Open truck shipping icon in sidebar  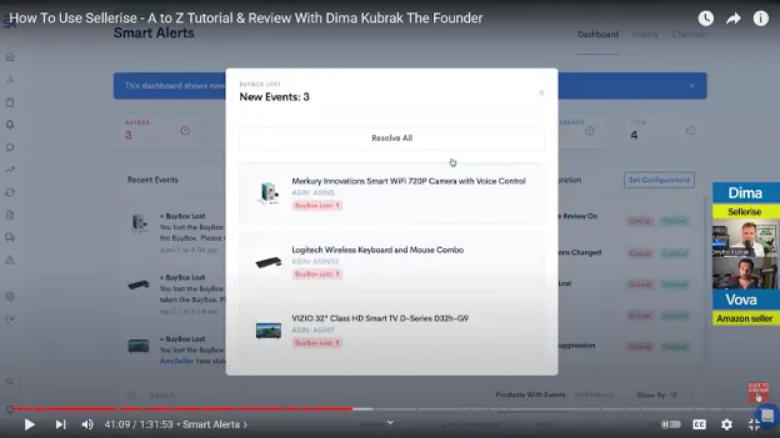click(x=10, y=237)
